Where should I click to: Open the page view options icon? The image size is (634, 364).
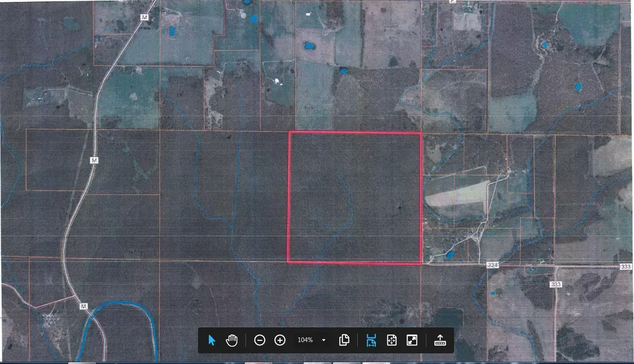(344, 340)
